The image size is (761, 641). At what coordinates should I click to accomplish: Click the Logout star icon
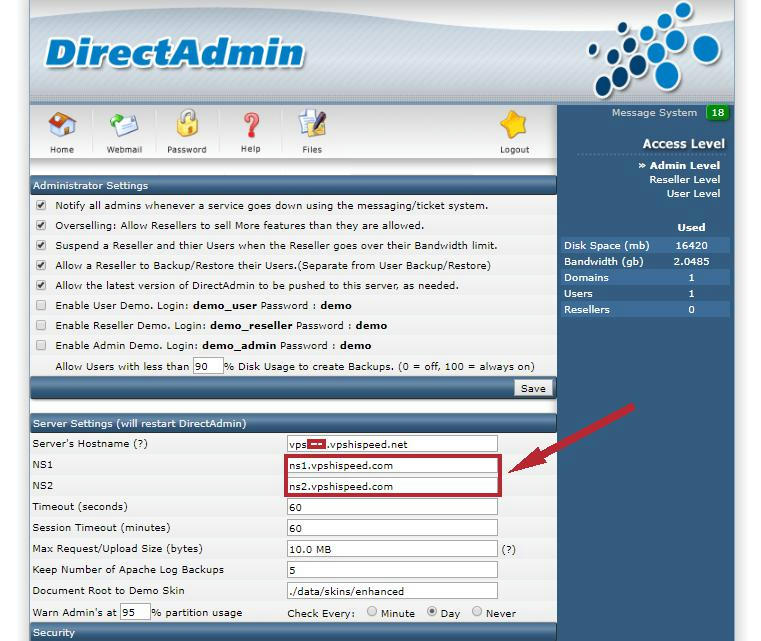pos(513,125)
